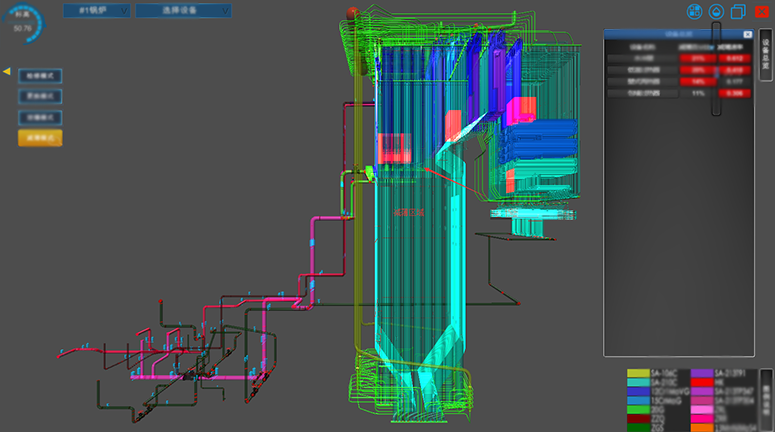Select the second mode button in left panel
775x432 pixels.
[x=40, y=97]
